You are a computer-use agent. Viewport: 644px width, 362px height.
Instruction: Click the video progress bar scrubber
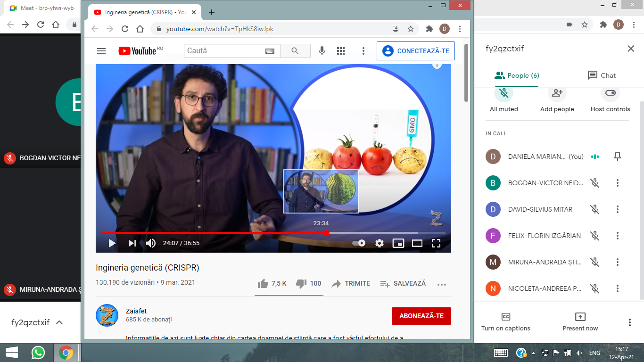(x=326, y=233)
